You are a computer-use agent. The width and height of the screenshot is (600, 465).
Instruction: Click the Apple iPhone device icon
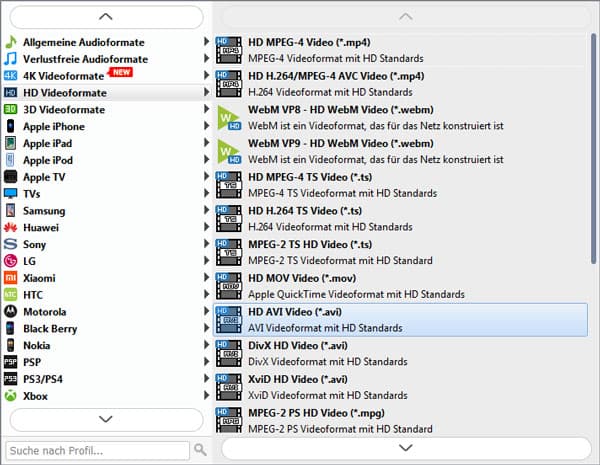11,127
